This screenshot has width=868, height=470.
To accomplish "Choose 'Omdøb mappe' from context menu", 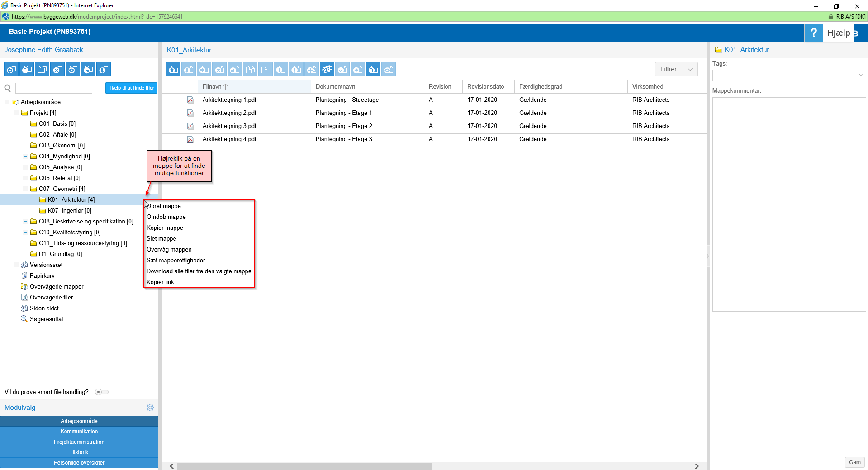I will click(166, 217).
